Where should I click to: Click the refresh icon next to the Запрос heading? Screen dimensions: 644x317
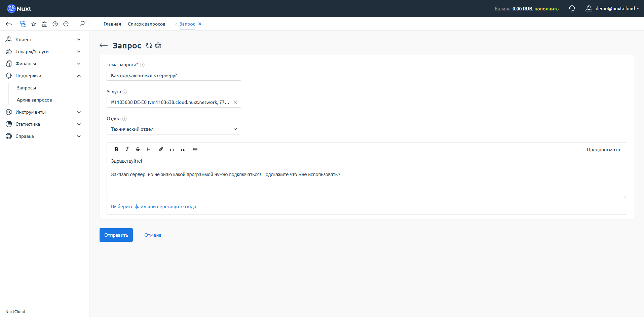tap(149, 46)
